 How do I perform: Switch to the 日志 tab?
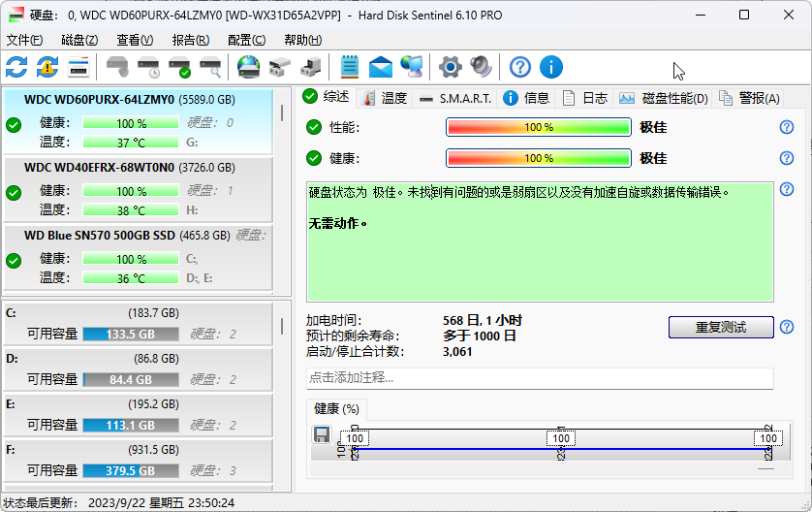click(x=584, y=98)
